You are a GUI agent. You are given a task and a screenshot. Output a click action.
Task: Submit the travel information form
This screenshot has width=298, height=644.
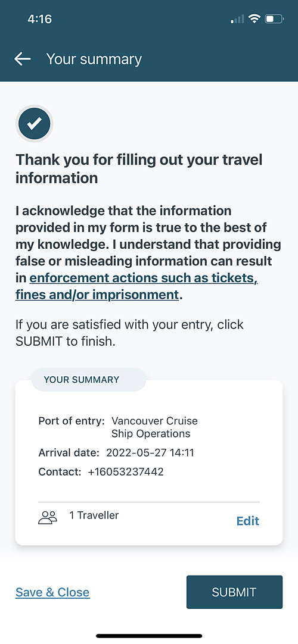[x=234, y=592]
